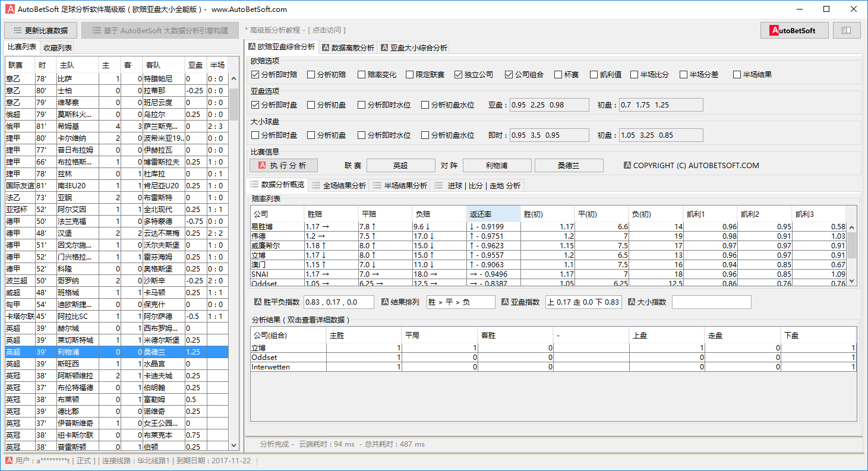
Task: Click 返还率 column header in odds list
Action: [x=493, y=214]
